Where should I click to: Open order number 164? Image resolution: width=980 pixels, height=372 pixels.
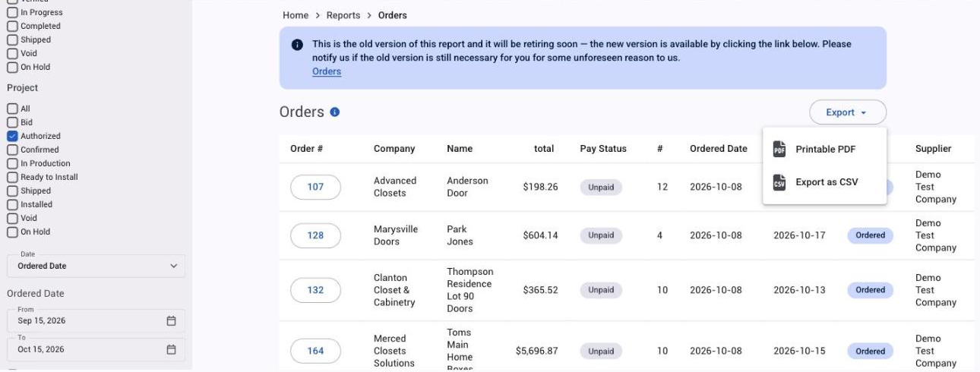(x=315, y=351)
